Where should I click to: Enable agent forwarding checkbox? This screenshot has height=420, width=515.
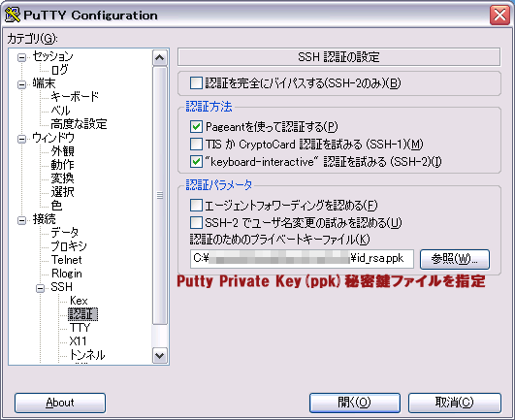click(x=196, y=206)
